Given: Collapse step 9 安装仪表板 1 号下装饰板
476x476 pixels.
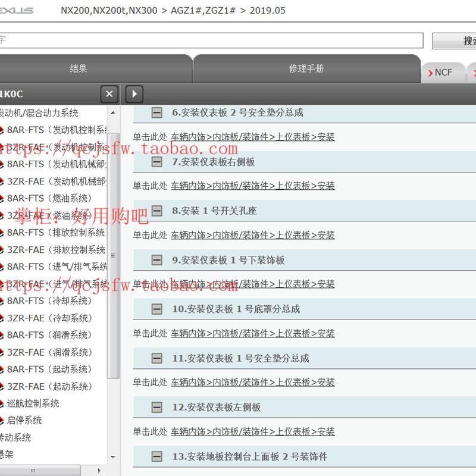Looking at the screenshot, I should (x=156, y=260).
